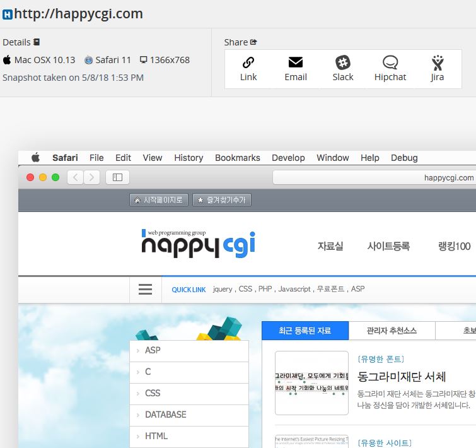Open the hamburger menu beside QUICK LINK
Image resolution: width=476 pixels, height=448 pixels.
(x=145, y=289)
